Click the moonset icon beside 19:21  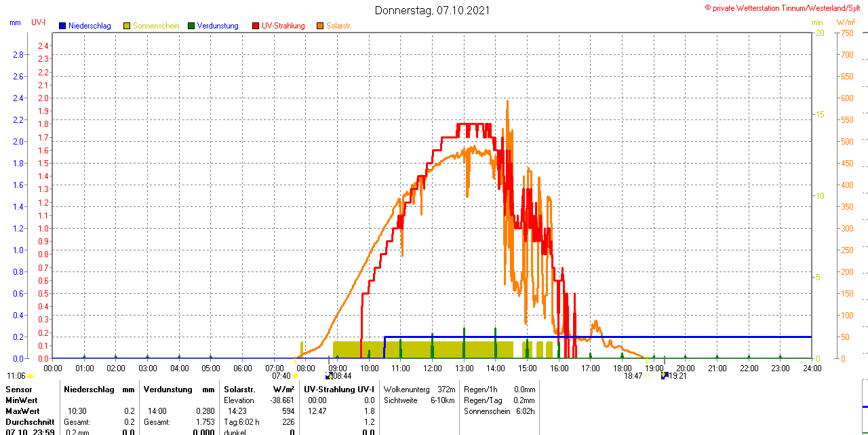(x=665, y=375)
